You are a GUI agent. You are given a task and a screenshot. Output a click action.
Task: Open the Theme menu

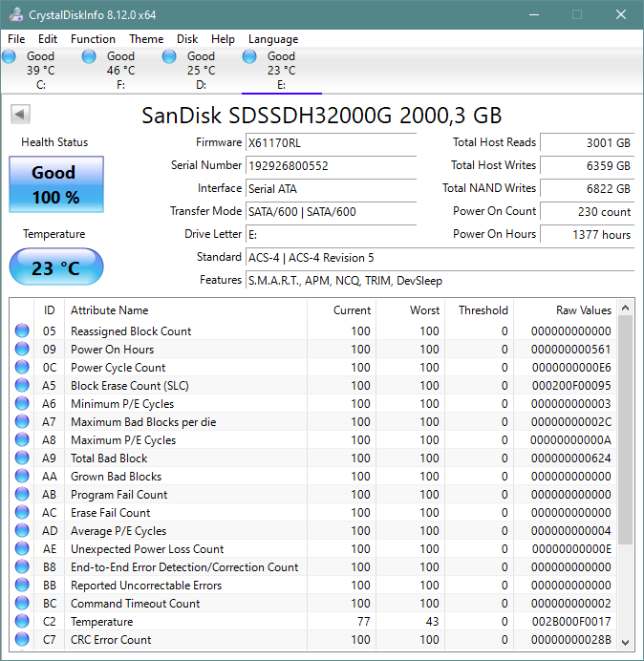pos(146,39)
